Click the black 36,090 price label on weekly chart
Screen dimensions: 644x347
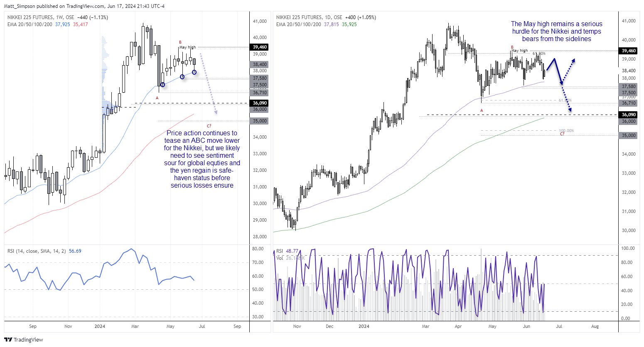click(x=260, y=103)
